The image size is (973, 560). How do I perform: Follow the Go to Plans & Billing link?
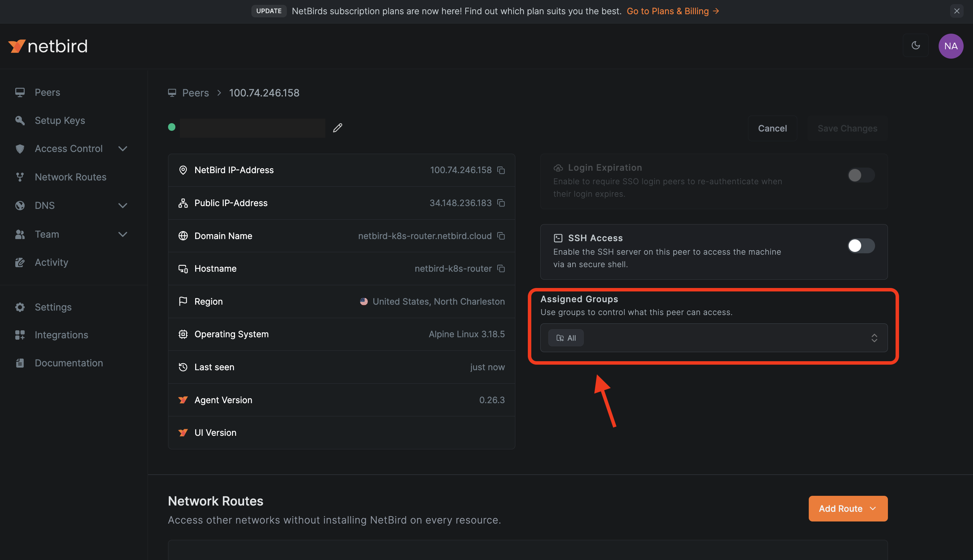pos(672,11)
